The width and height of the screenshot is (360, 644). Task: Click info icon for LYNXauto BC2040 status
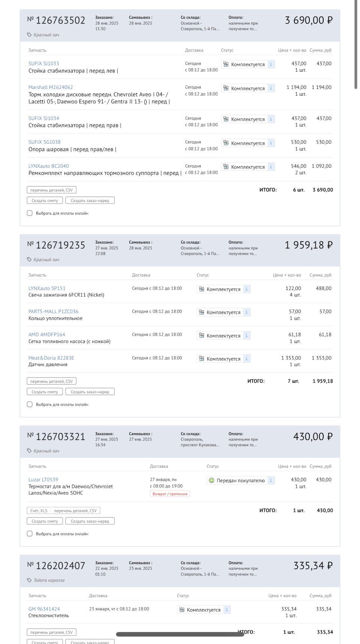271,167
